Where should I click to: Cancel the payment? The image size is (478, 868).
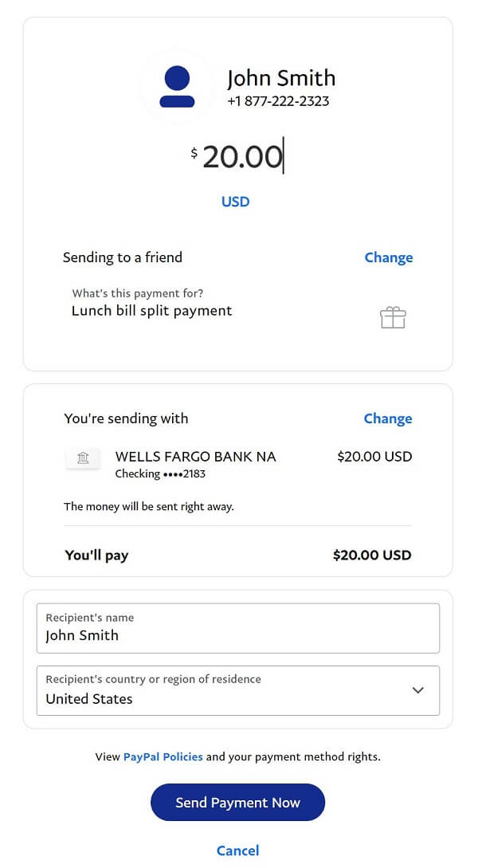pyautogui.click(x=237, y=850)
